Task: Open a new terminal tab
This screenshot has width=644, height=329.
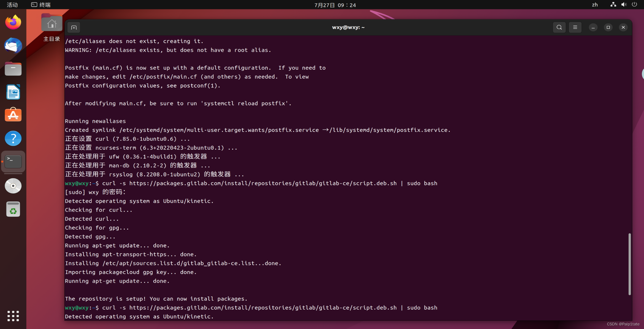Action: [x=74, y=27]
